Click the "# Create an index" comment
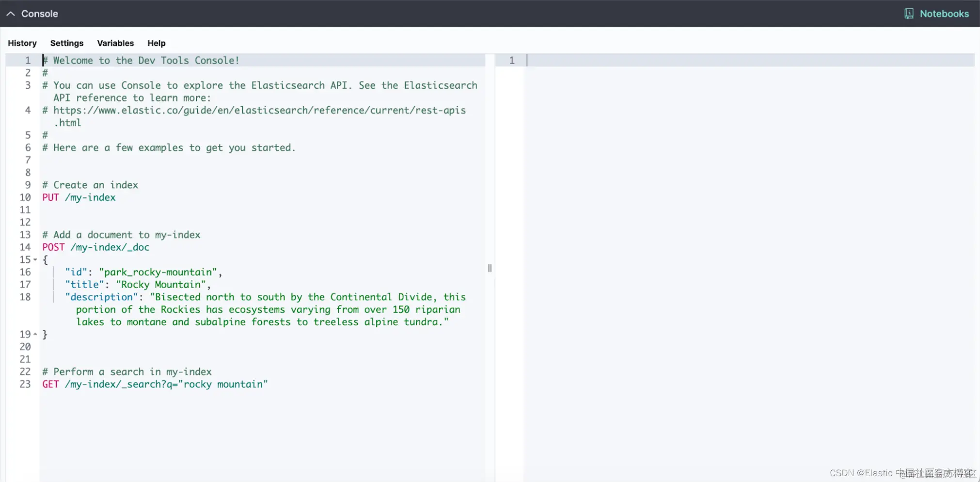The width and height of the screenshot is (980, 482). pos(90,185)
